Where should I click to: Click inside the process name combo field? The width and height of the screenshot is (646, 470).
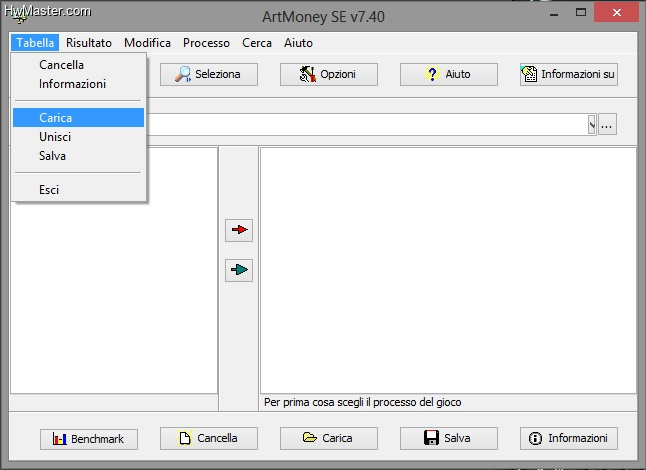pos(367,124)
